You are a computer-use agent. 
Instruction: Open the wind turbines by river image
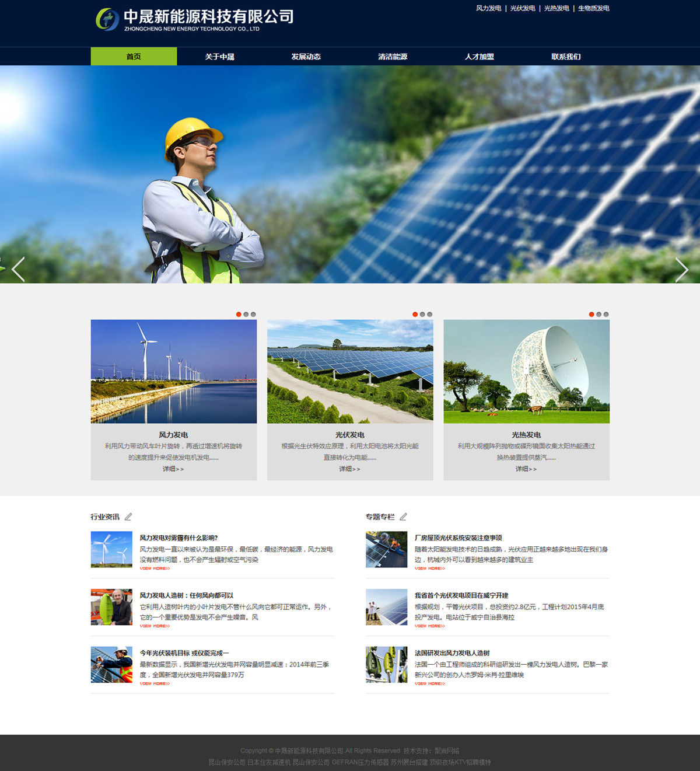click(x=174, y=371)
